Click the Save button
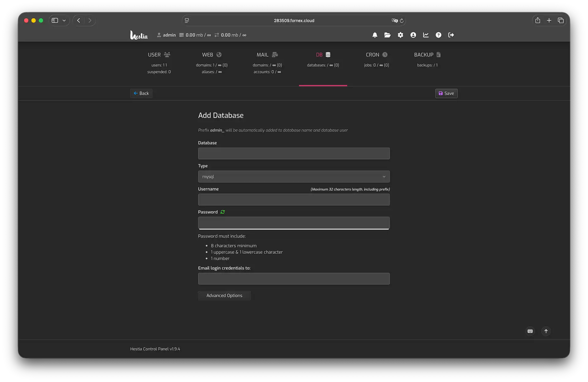The image size is (588, 382). pos(446,93)
